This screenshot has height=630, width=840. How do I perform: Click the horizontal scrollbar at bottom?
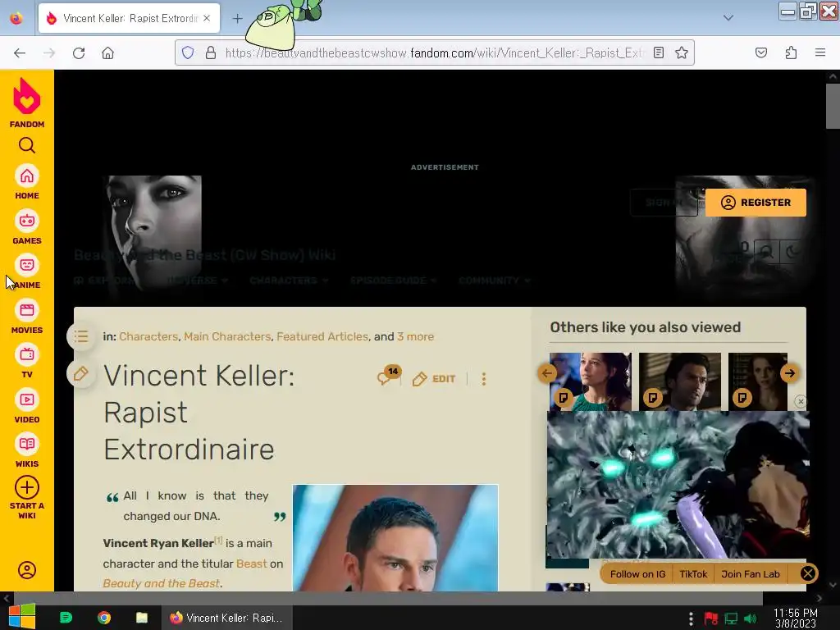pos(387,598)
